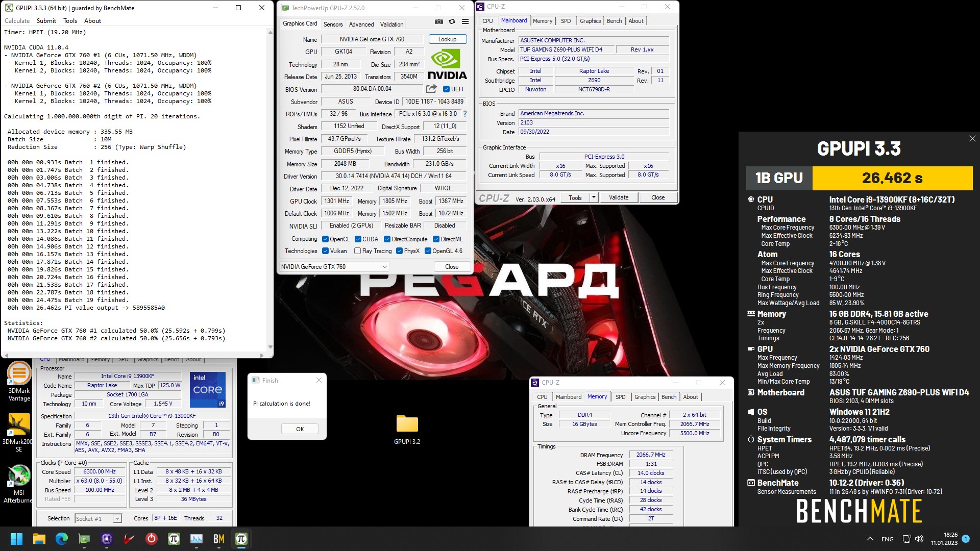The image size is (980, 551).
Task: Open the 3DMark2001 SE desktop shortcut
Action: (19, 433)
